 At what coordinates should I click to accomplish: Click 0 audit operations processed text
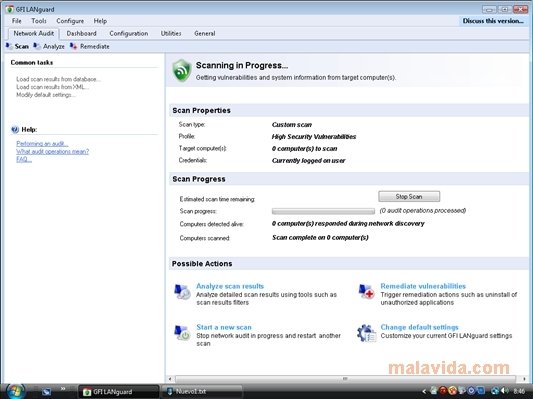pyautogui.click(x=423, y=211)
